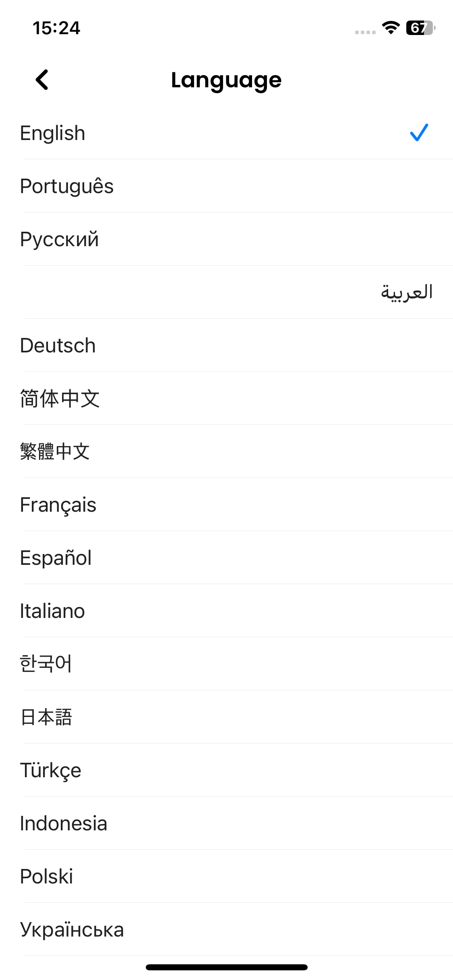453x980 pixels.
Task: Tap the Wi-Fi status icon
Action: tap(391, 28)
